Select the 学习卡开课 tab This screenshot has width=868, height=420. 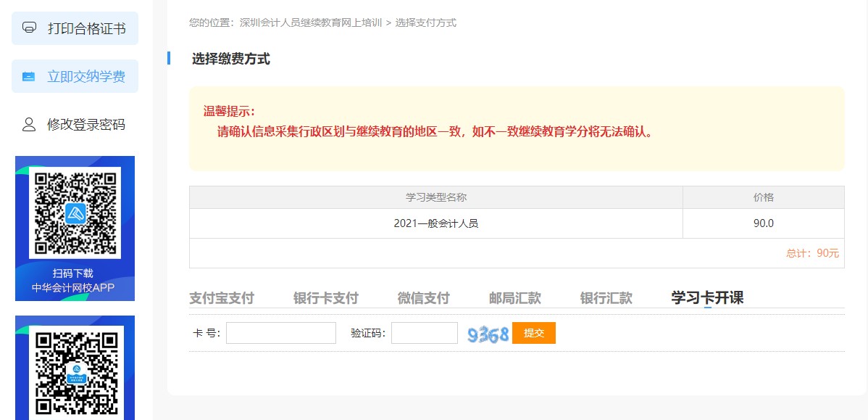point(707,297)
